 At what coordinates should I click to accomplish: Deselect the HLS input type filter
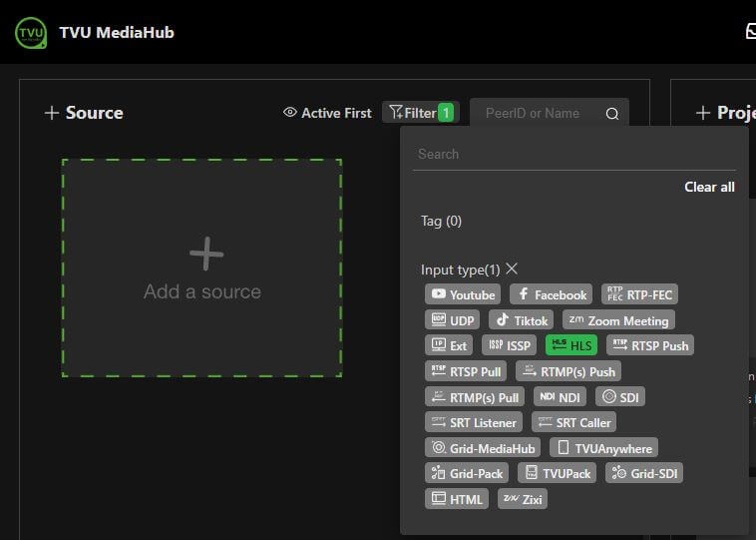[571, 345]
